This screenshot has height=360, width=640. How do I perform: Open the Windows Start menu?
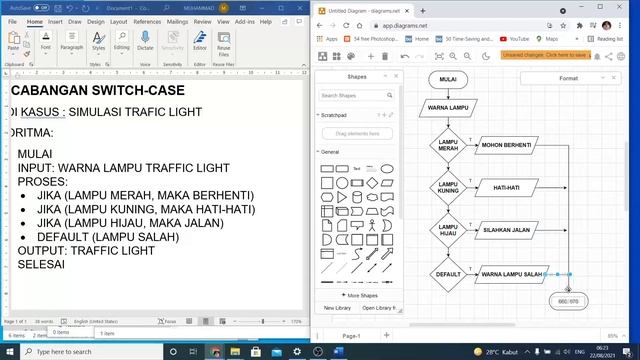(x=10, y=351)
